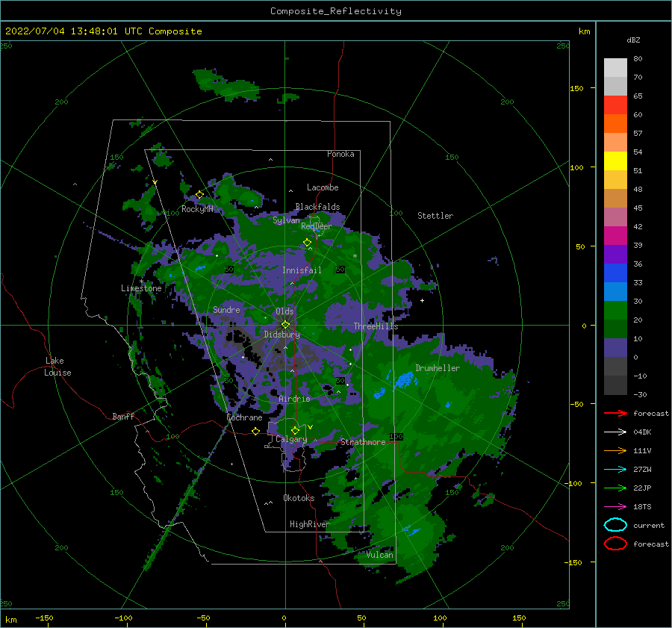Click the Didsbury city label
The width and height of the screenshot is (672, 628).
pyautogui.click(x=281, y=335)
